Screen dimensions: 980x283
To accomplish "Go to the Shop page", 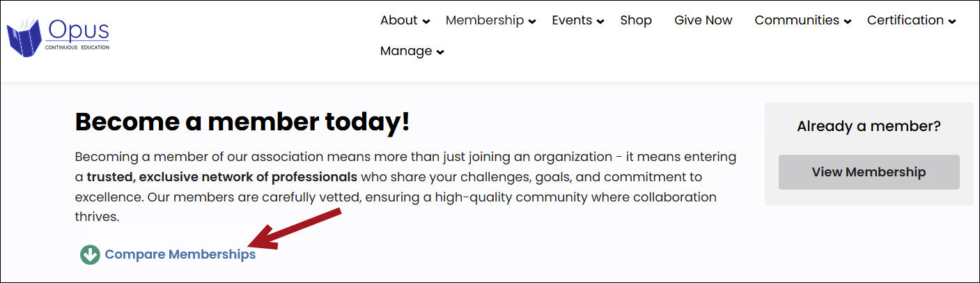I will (x=636, y=20).
